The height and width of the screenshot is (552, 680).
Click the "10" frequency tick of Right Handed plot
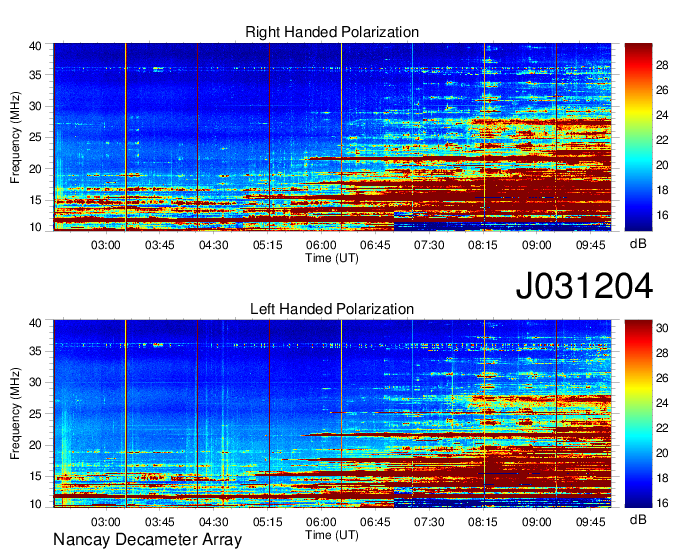(x=36, y=227)
